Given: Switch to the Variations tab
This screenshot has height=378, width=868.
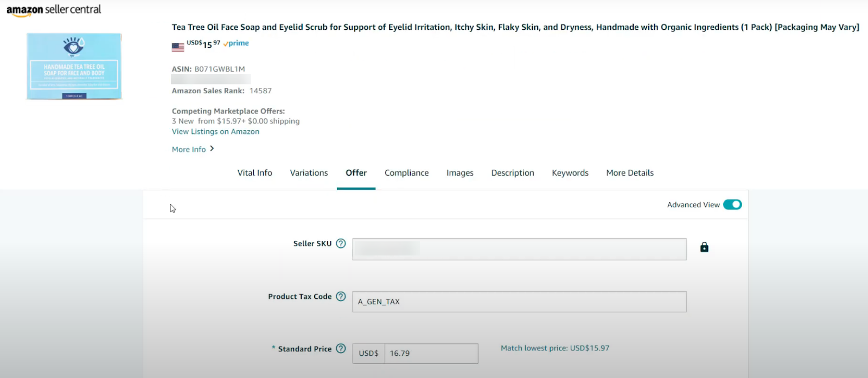Looking at the screenshot, I should point(309,173).
